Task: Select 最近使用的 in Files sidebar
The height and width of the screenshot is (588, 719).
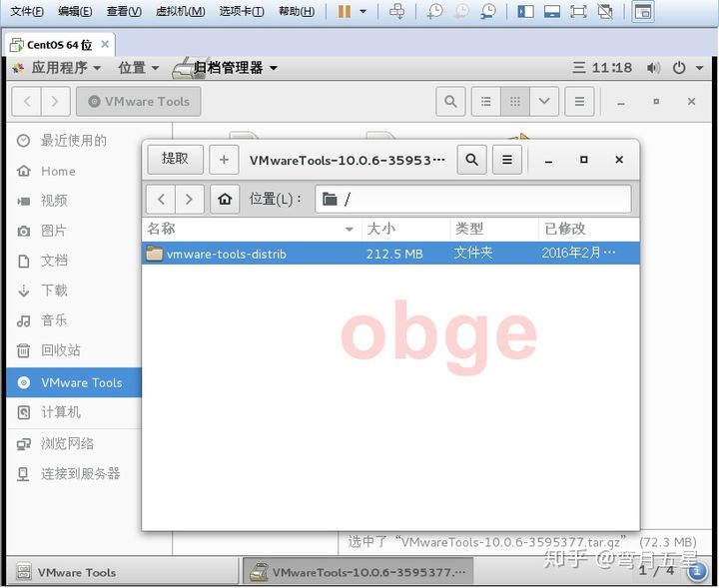Action: coord(74,141)
